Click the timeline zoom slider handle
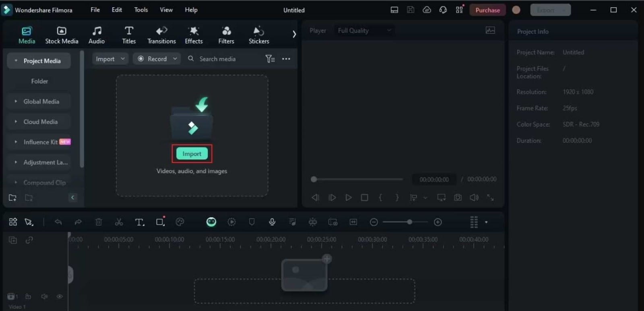 pyautogui.click(x=409, y=222)
